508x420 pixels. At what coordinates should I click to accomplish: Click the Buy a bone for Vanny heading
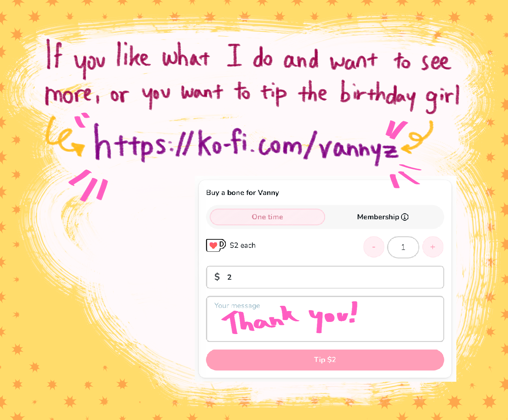click(x=242, y=193)
